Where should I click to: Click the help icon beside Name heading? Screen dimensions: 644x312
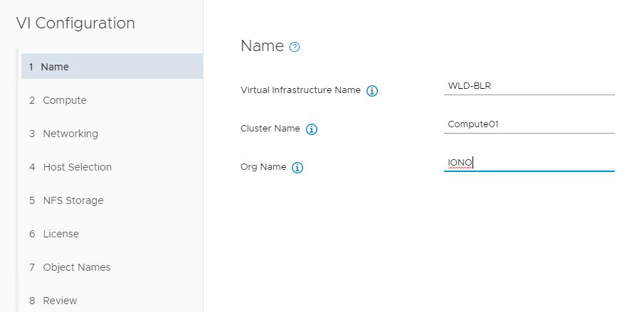[295, 47]
